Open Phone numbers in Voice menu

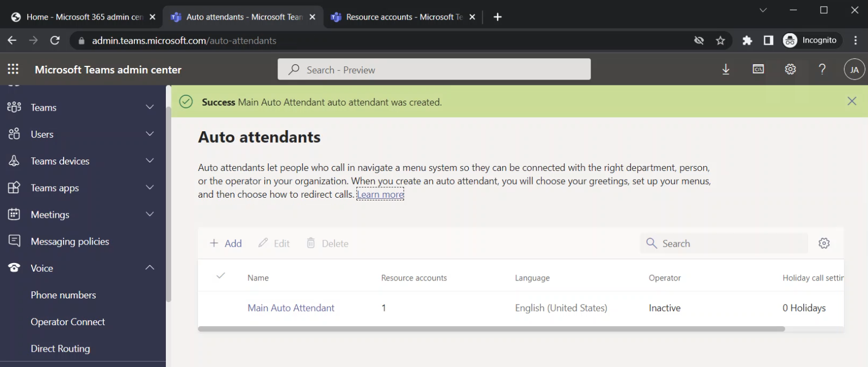click(x=63, y=295)
